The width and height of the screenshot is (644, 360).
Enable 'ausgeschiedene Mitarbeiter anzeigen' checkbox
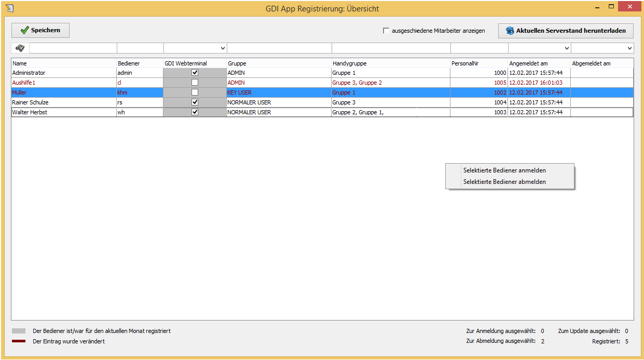pyautogui.click(x=386, y=31)
